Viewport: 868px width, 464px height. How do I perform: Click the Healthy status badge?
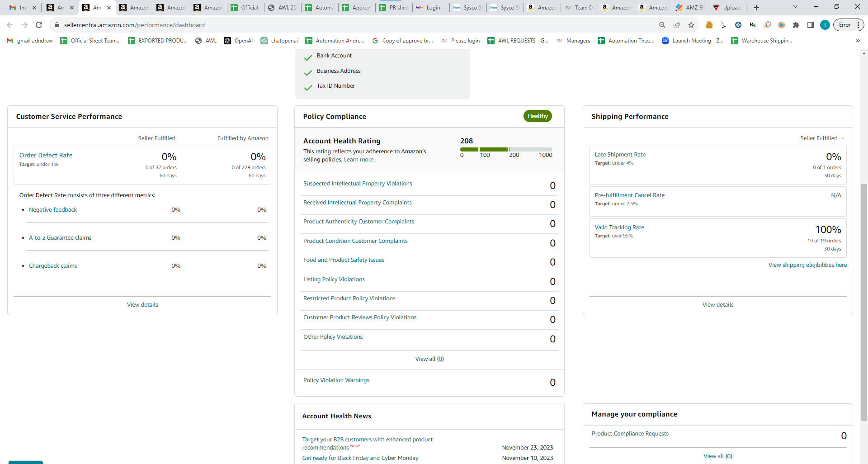coord(538,116)
